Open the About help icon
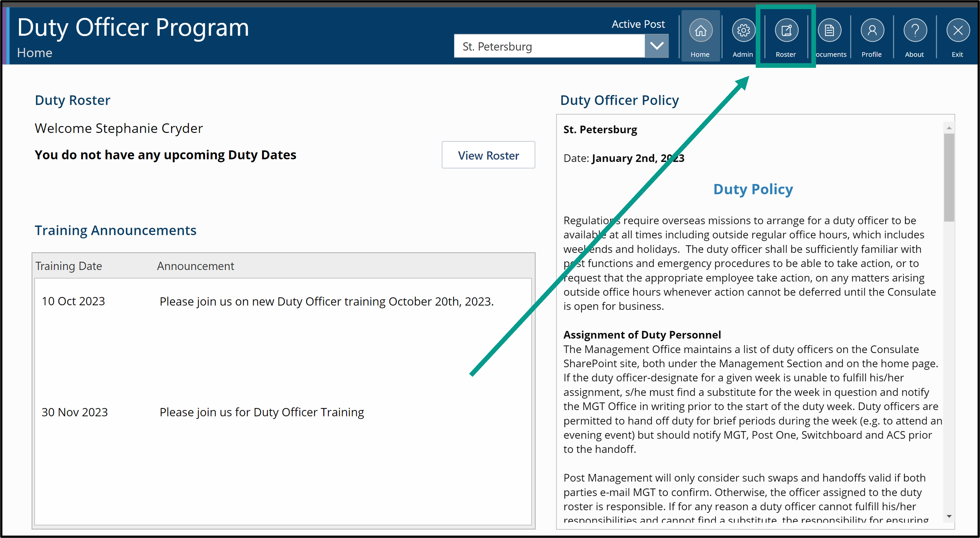The image size is (980, 538). click(x=915, y=31)
